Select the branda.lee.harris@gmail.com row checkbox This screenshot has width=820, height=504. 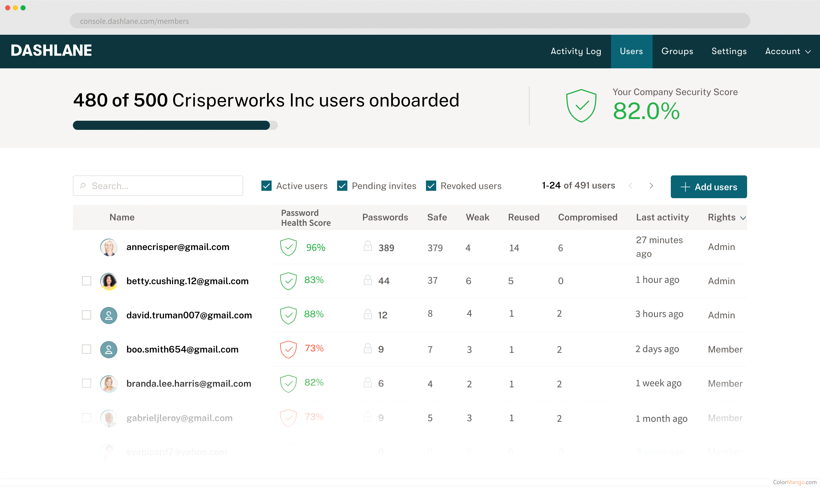pos(86,384)
